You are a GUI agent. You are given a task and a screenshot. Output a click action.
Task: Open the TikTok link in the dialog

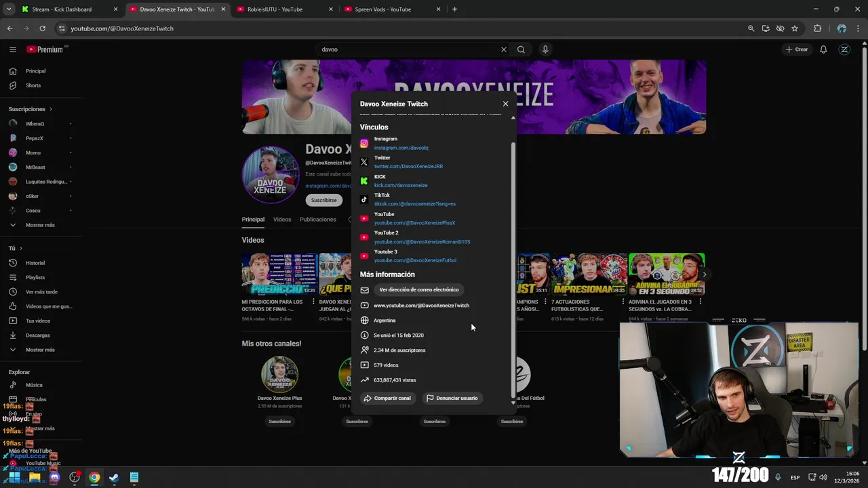click(415, 204)
